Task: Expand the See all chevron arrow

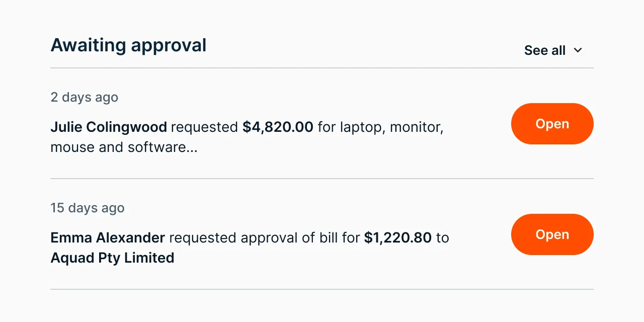Action: [578, 50]
